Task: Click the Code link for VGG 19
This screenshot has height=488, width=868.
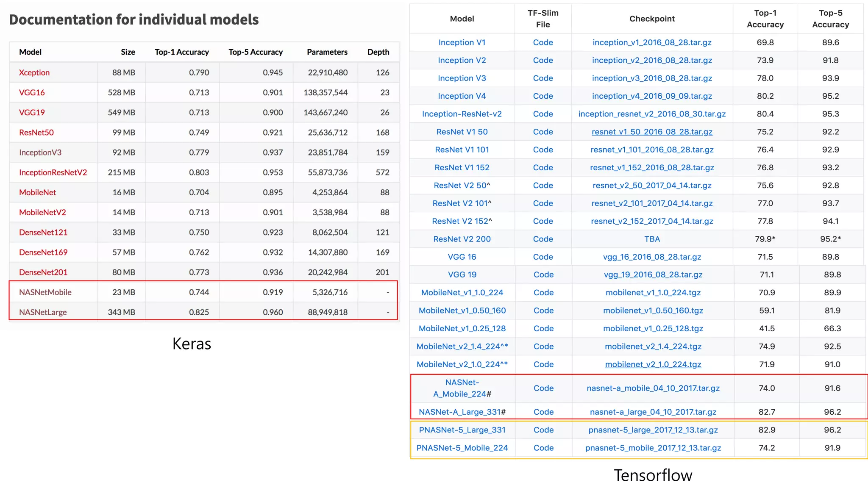Action: 544,274
